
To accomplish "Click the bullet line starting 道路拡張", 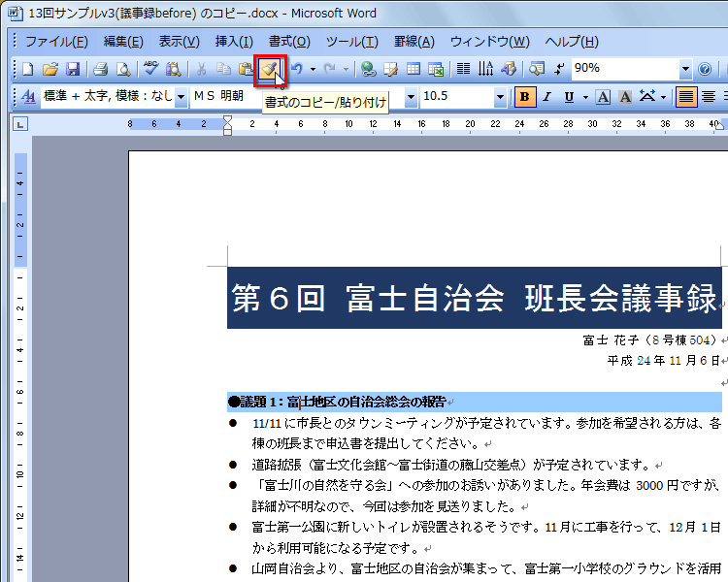I will [450, 465].
